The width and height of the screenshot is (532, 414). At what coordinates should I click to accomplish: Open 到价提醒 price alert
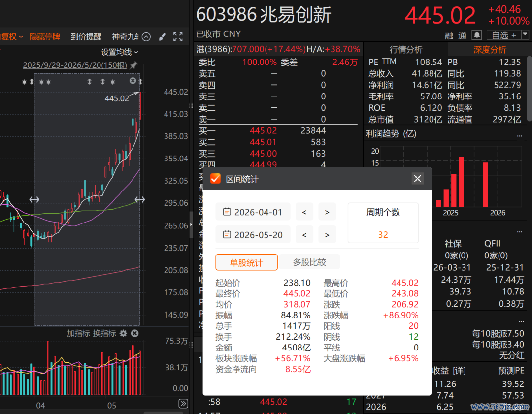[x=86, y=36]
